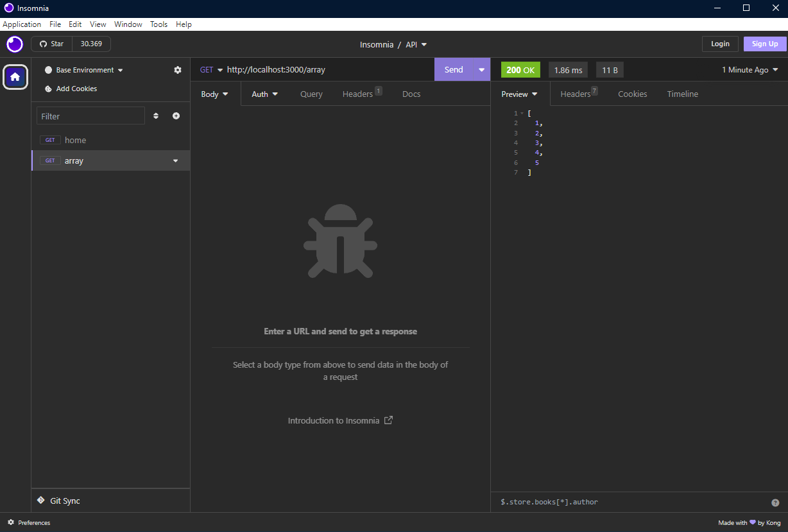Image resolution: width=788 pixels, height=532 pixels.
Task: Open the Tools menu
Action: point(158,24)
